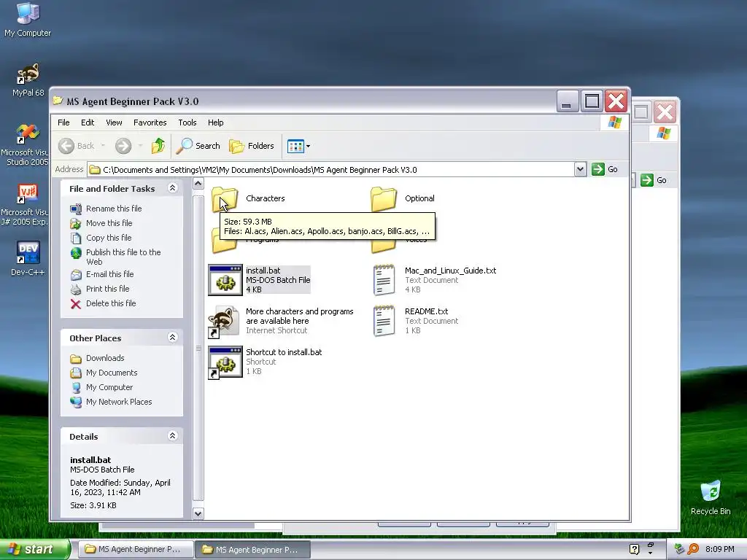Go to My Computer in Other Places
This screenshot has height=560, width=747.
coord(109,387)
